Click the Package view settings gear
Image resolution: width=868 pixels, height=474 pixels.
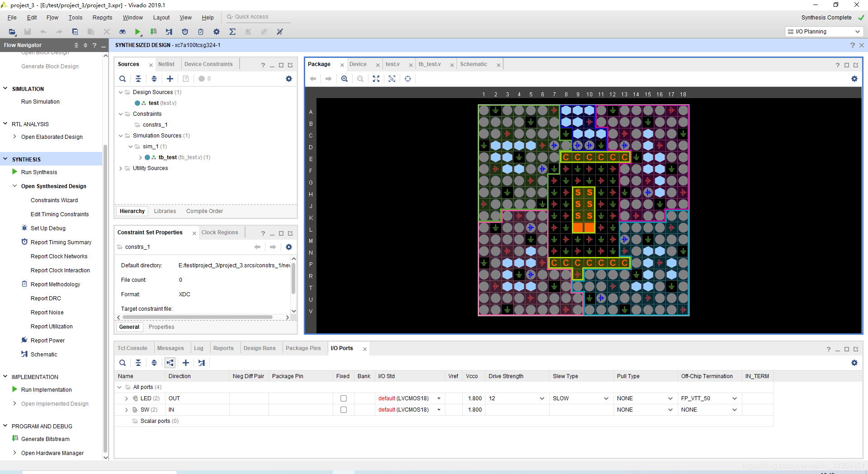854,79
